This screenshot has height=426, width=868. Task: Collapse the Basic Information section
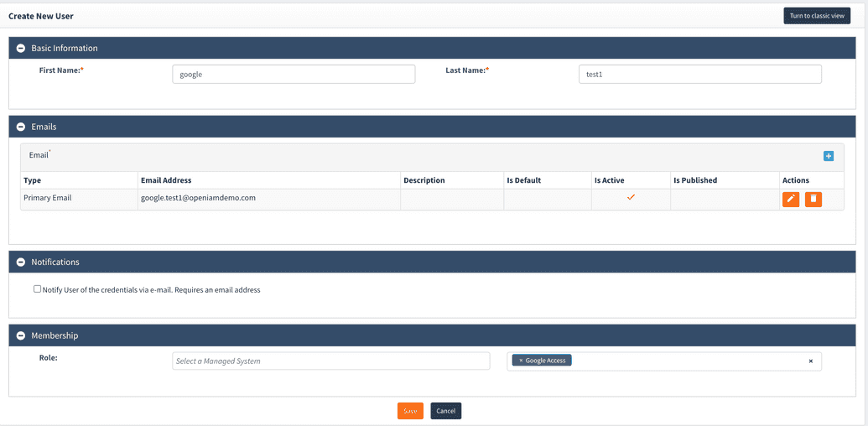[21, 49]
